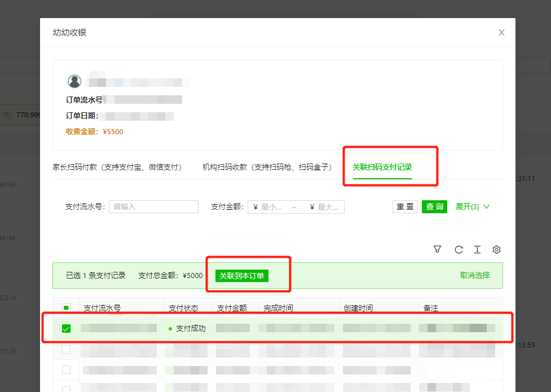Open the table filter funnel icon
Screen dimensions: 551x392
pos(437,249)
